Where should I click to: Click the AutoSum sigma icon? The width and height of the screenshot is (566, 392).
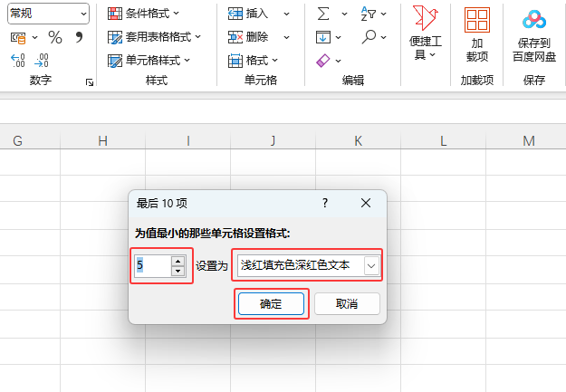(x=323, y=14)
